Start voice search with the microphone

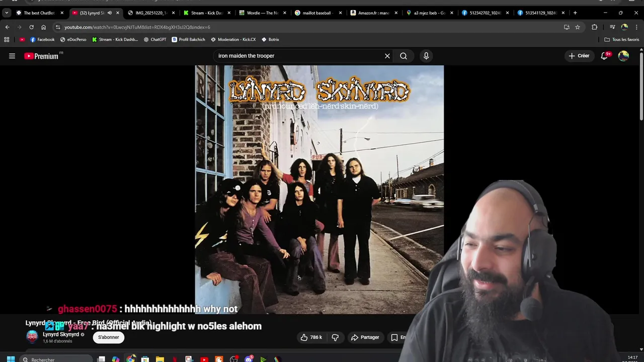(x=426, y=56)
